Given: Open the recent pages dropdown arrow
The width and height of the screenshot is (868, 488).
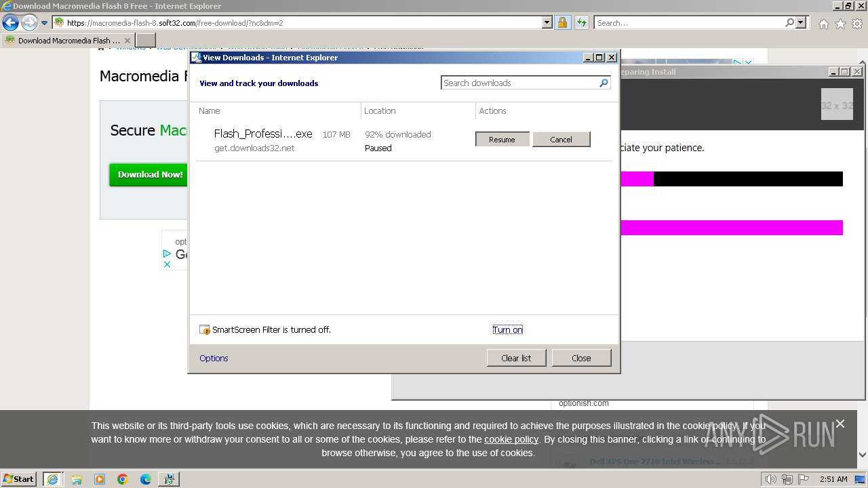Looking at the screenshot, I should pos(44,23).
